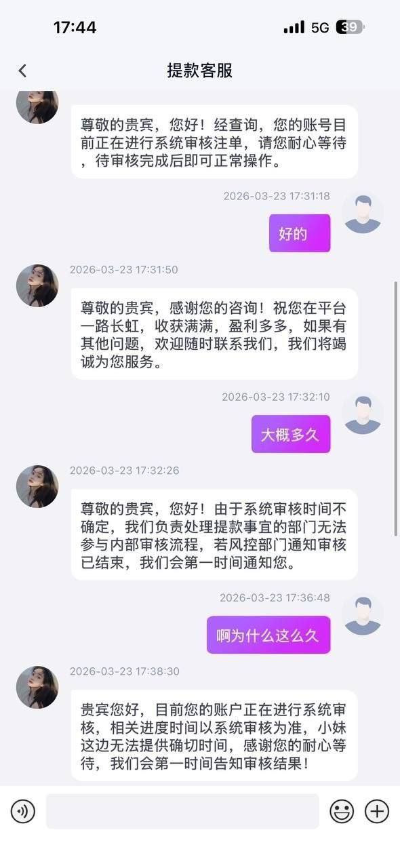Tap agent avatar beside 17:38:30 message

(x=37, y=687)
